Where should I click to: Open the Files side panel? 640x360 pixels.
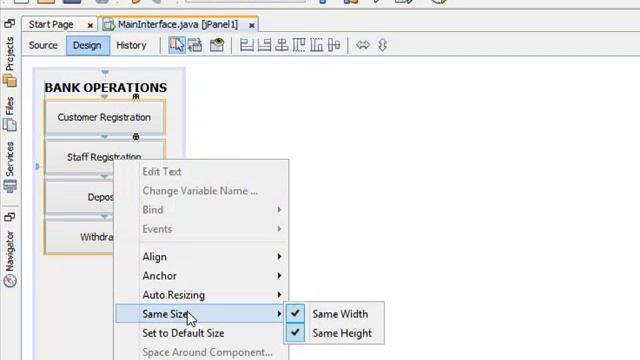click(10, 114)
